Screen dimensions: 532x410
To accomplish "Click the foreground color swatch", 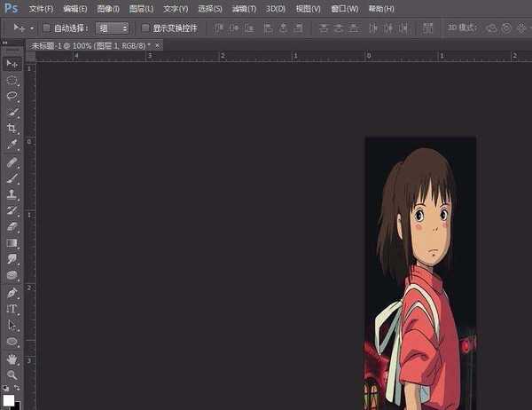I will (10, 399).
